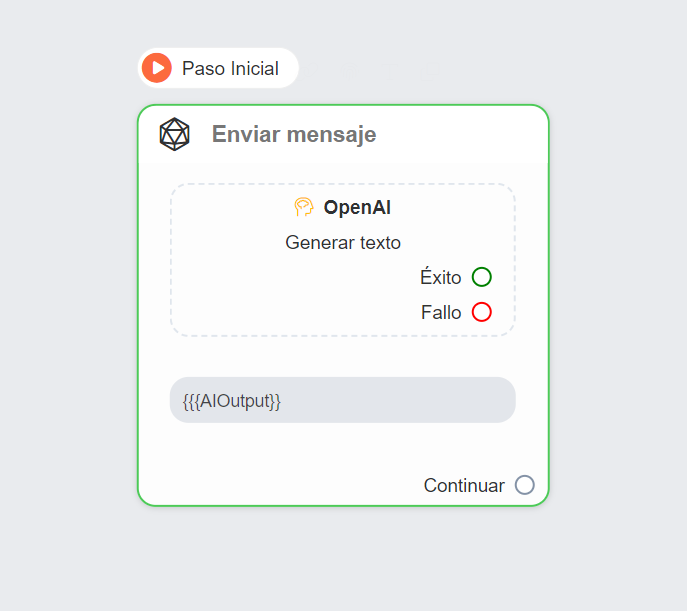Click the Fallo label text
The image size is (687, 611).
tap(441, 312)
